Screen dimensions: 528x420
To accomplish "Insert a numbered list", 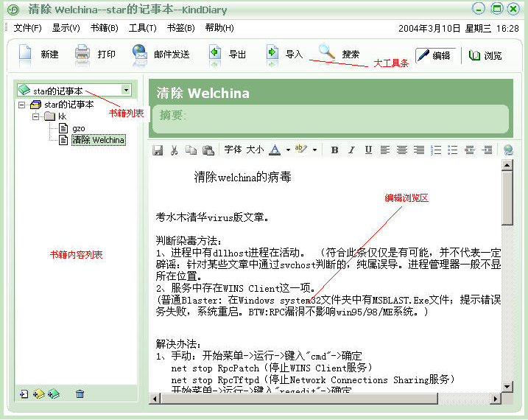I will [436, 150].
